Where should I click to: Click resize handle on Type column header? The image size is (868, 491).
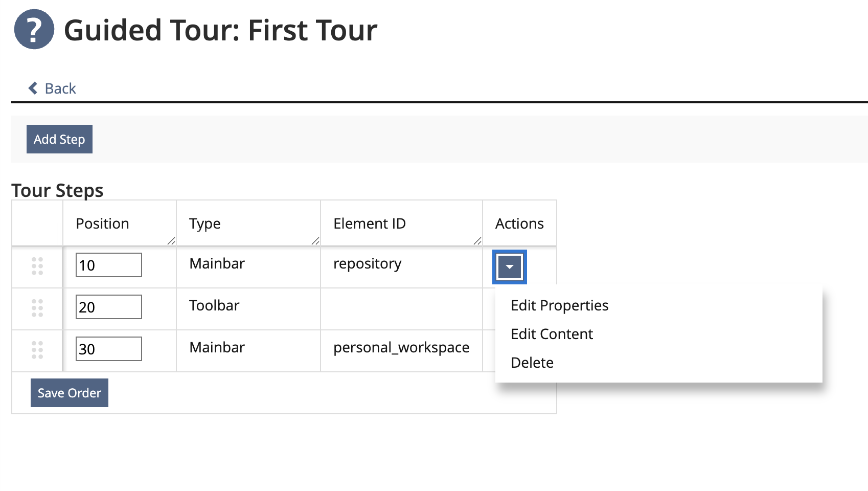pyautogui.click(x=315, y=241)
